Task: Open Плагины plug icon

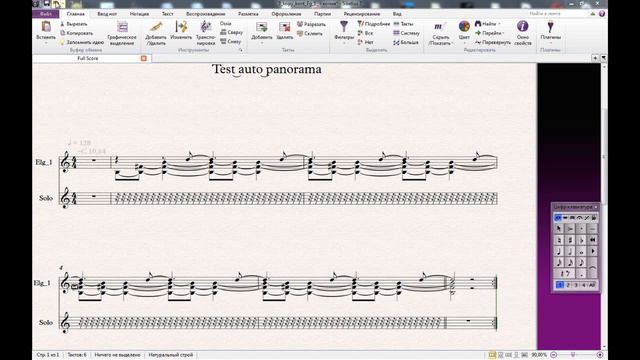Action: coord(550,27)
